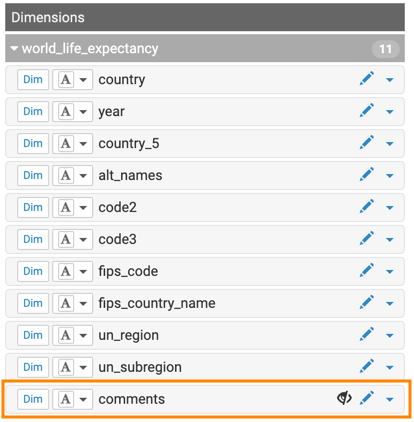Edit the fips_code dimension
The width and height of the screenshot is (414, 422).
click(367, 271)
